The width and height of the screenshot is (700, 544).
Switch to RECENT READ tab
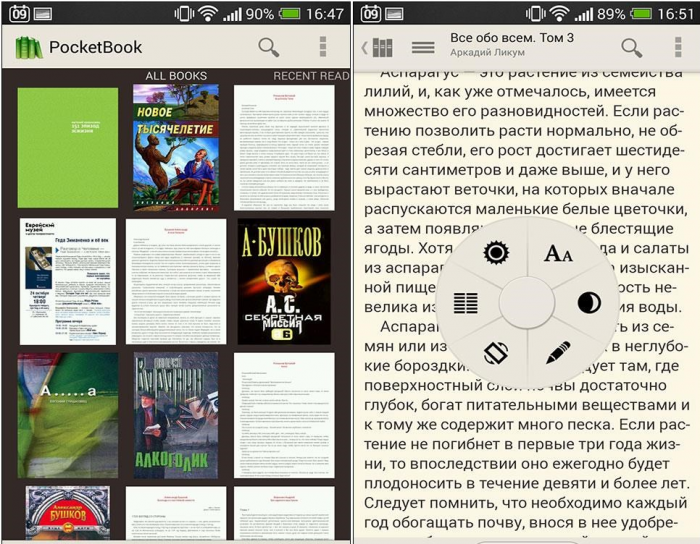pyautogui.click(x=311, y=76)
